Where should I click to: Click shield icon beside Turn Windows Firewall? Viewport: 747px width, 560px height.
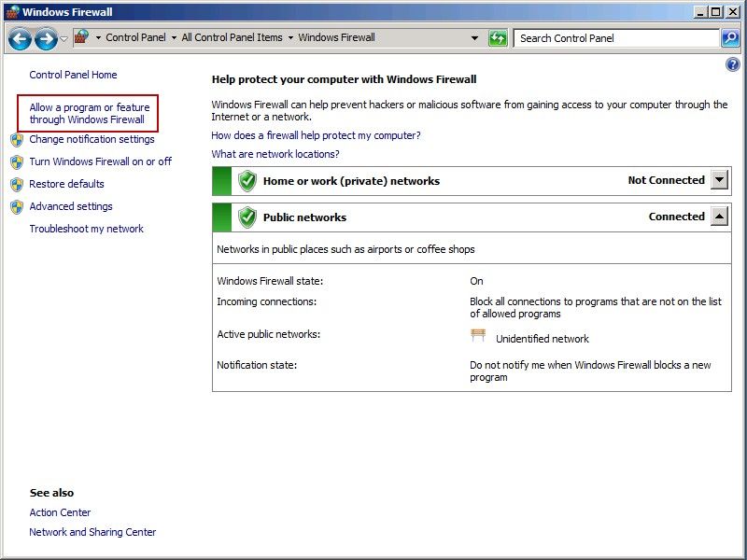[17, 162]
